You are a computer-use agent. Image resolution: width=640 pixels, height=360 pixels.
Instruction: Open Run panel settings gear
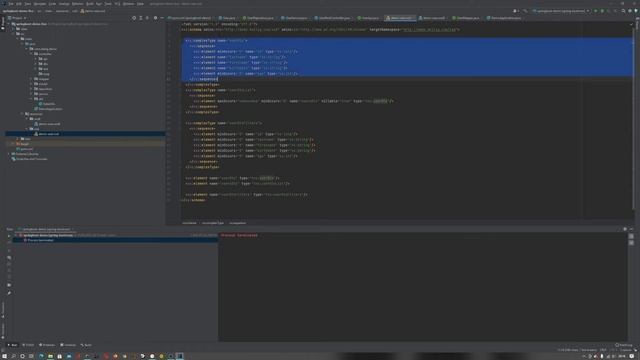tap(625, 229)
